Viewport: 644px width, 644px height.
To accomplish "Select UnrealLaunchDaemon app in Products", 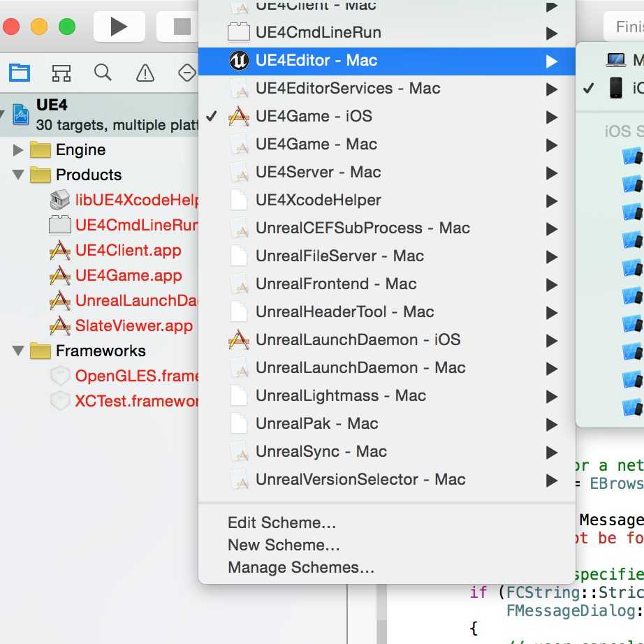I will pos(124,300).
